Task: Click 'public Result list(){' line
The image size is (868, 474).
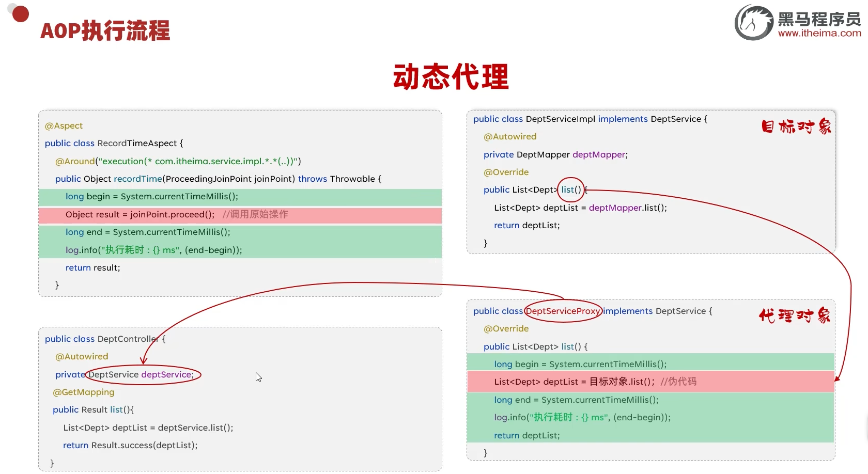Action: (x=93, y=409)
